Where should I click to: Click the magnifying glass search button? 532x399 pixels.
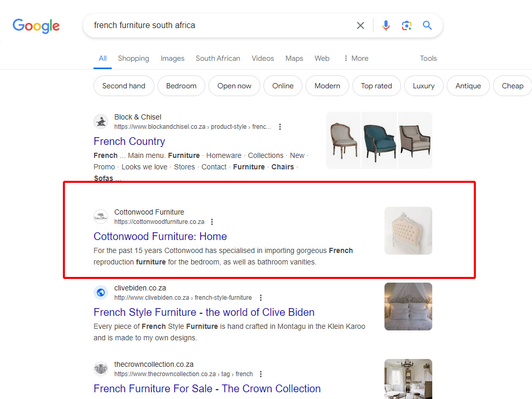[428, 25]
